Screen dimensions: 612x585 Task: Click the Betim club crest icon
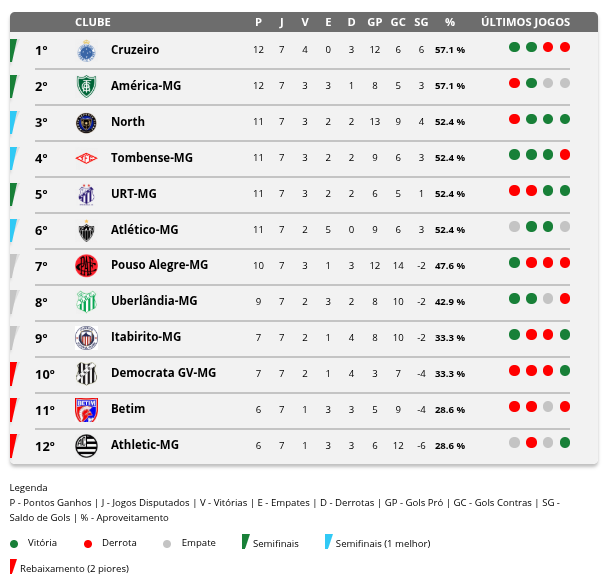tap(86, 409)
